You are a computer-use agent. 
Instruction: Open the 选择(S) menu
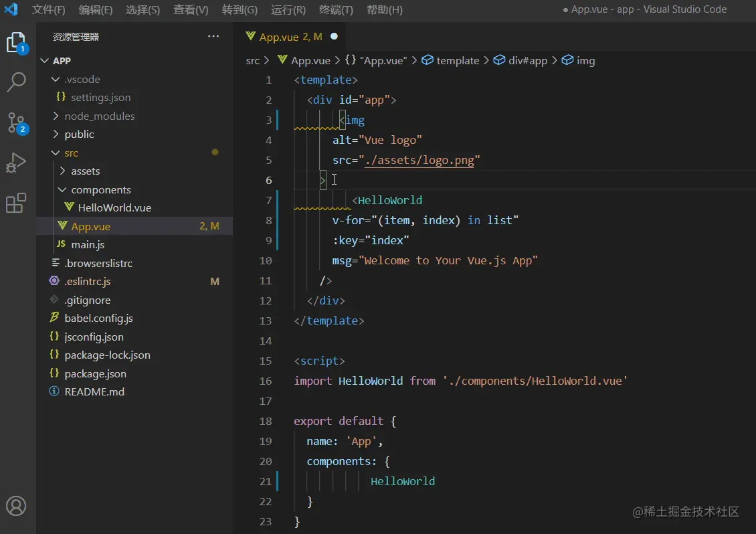(143, 9)
